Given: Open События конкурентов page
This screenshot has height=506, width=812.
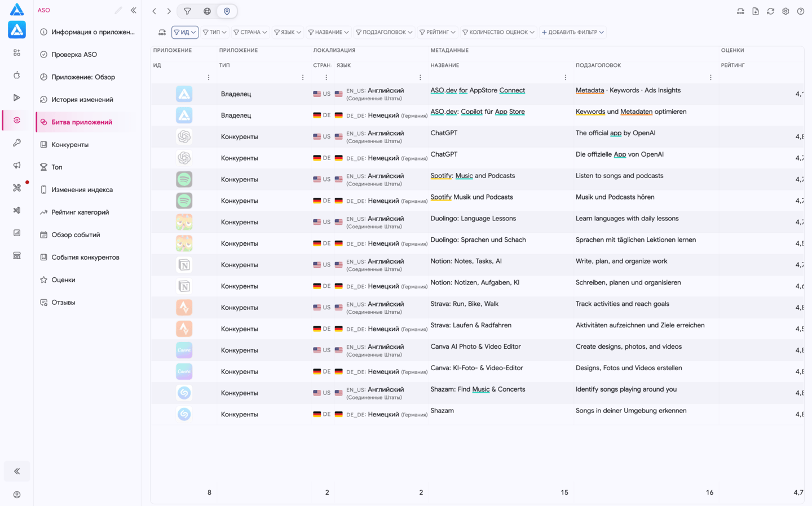Looking at the screenshot, I should tap(87, 258).
